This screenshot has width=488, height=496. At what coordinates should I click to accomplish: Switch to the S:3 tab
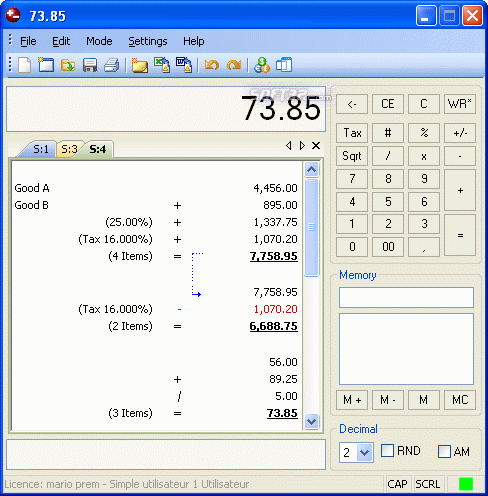click(x=69, y=149)
